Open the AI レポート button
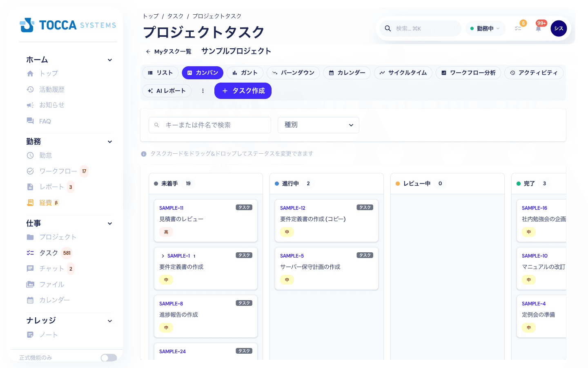 click(x=167, y=91)
